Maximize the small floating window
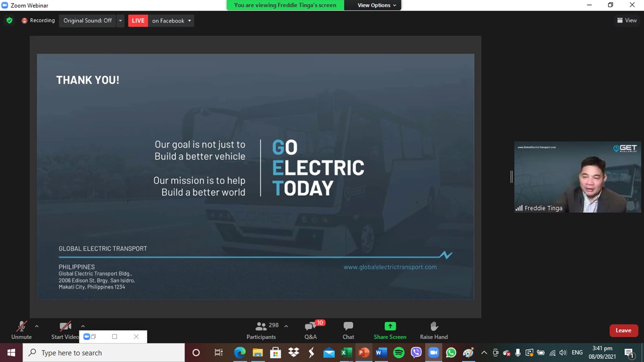The height and width of the screenshot is (362, 644). (x=115, y=336)
